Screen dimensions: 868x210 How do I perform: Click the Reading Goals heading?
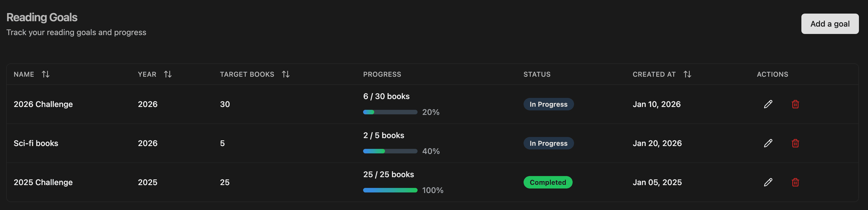point(42,17)
